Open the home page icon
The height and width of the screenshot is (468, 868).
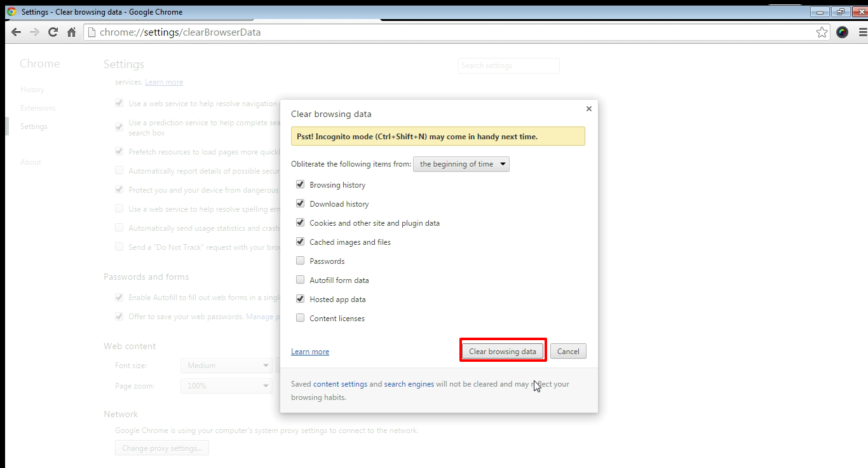tap(71, 32)
